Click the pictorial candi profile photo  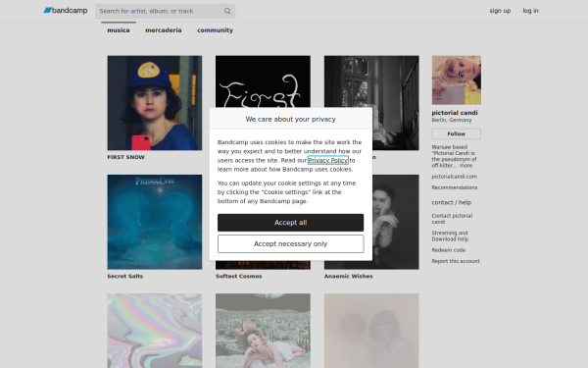(x=457, y=80)
